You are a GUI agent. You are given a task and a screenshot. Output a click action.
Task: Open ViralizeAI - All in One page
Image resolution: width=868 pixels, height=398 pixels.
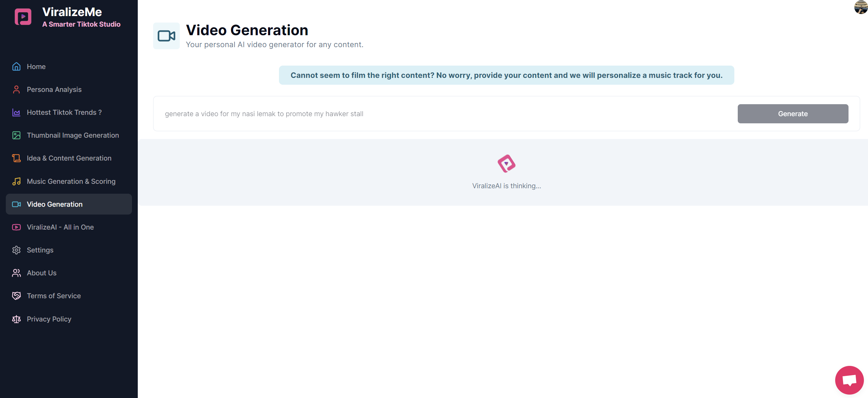coord(60,227)
